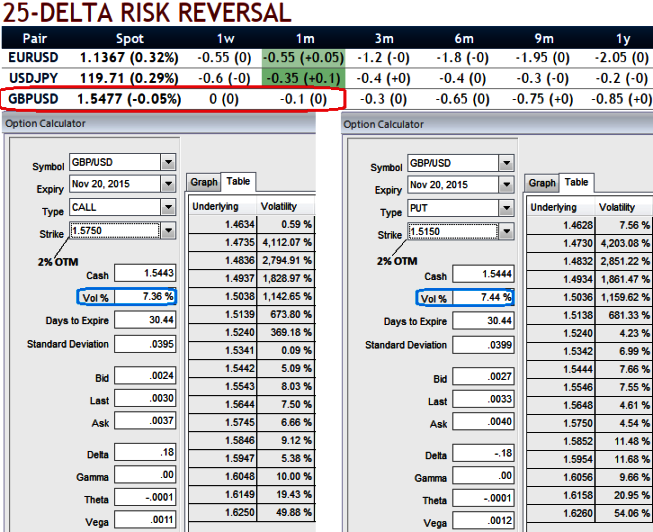Viewport: 653px width, 532px height.
Task: Click Vega field showing .0011
Action: [x=145, y=520]
